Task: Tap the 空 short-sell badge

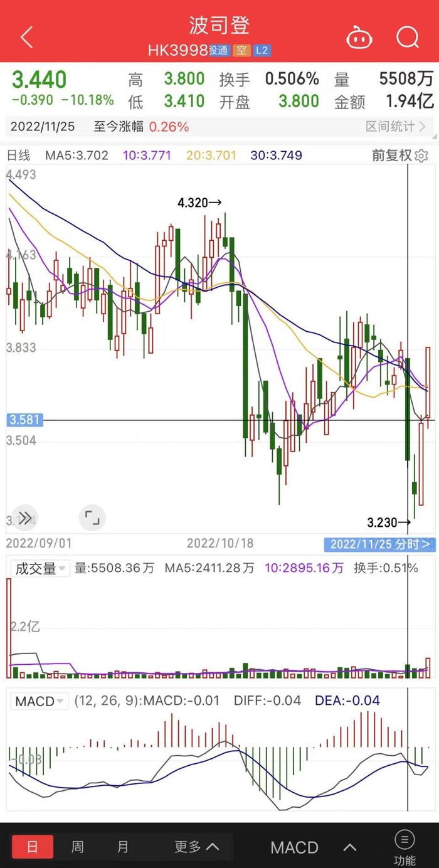Action: 241,51
